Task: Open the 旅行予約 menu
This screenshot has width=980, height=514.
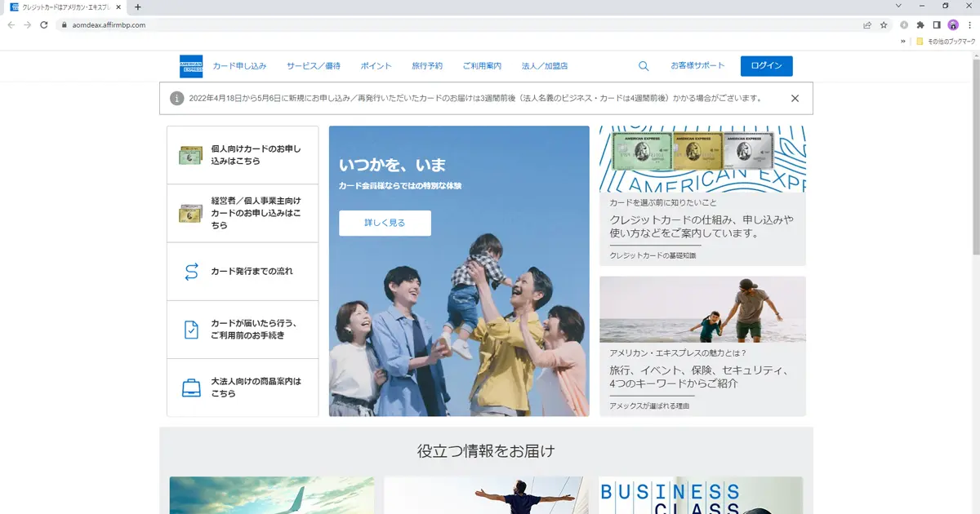Action: pos(427,66)
